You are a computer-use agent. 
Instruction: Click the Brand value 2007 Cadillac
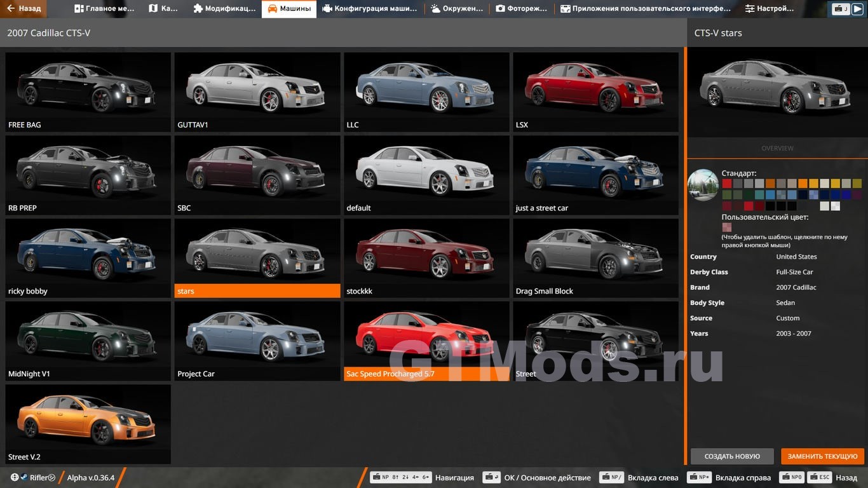pos(796,287)
